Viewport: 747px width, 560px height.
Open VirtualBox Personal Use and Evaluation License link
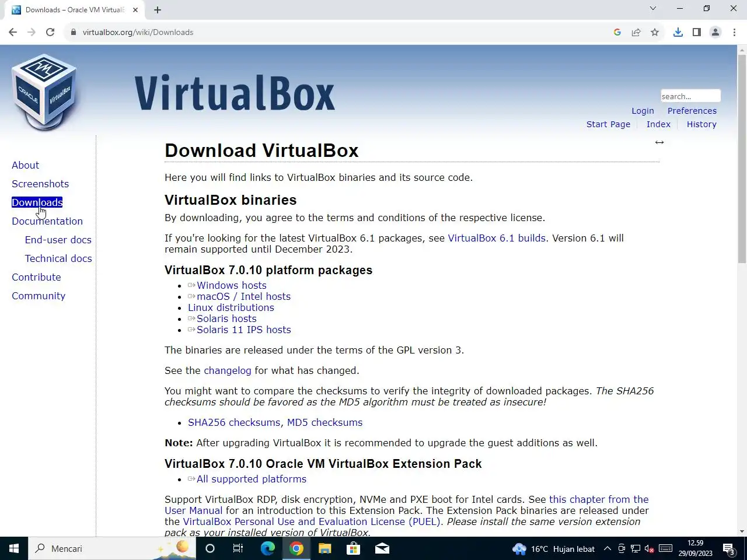coord(312,521)
